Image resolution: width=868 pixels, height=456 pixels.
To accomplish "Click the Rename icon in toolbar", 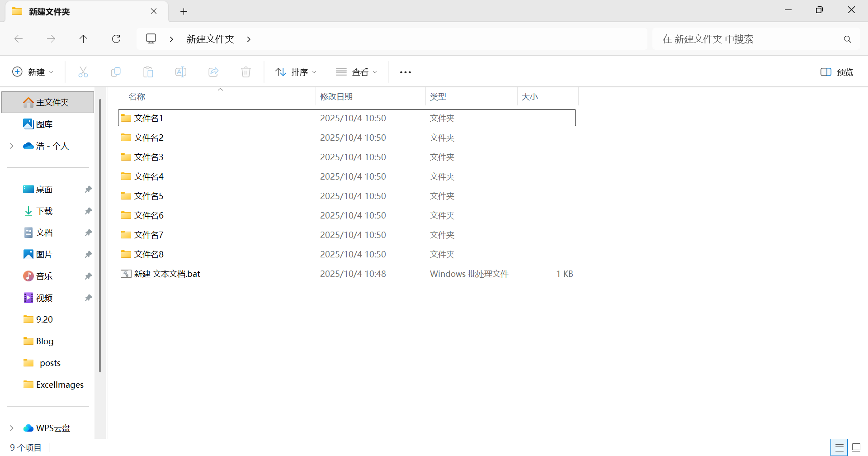I will coord(181,72).
